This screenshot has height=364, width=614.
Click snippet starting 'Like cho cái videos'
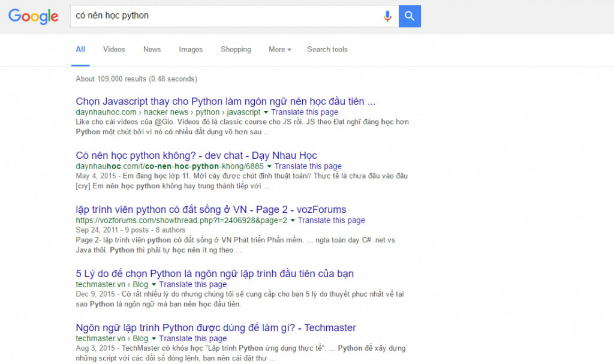pyautogui.click(x=242, y=127)
